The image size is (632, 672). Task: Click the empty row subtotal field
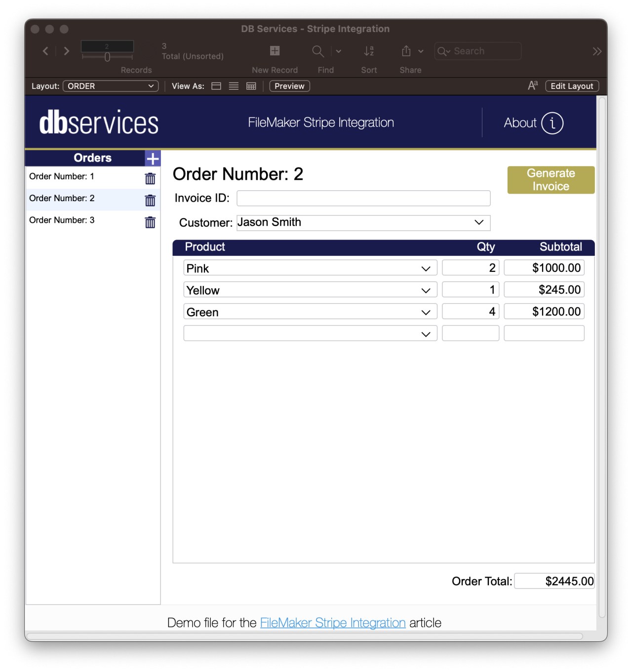click(544, 333)
